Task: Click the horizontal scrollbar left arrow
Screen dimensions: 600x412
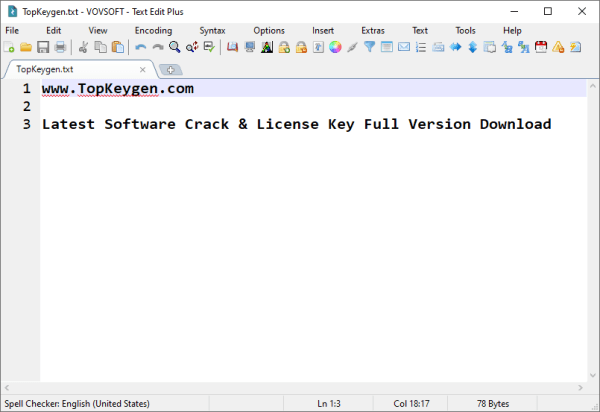Action: [x=7, y=388]
